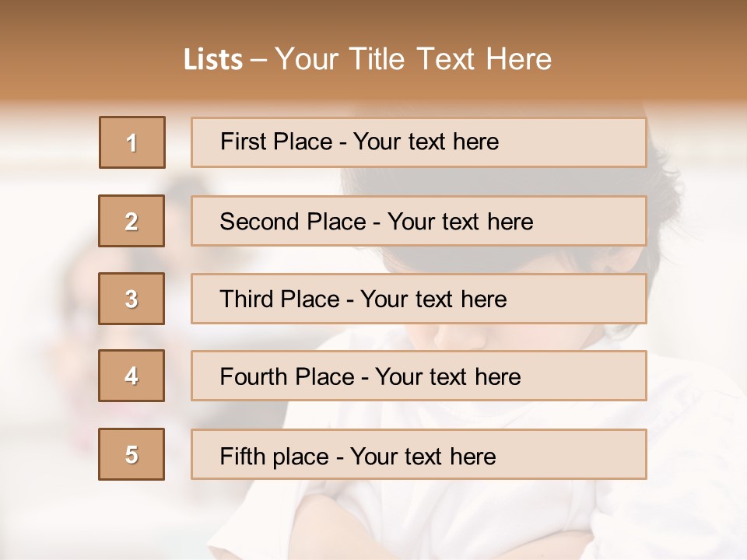The width and height of the screenshot is (747, 560).
Task: Select 'Your text here' in Third Place row
Action: click(x=433, y=299)
